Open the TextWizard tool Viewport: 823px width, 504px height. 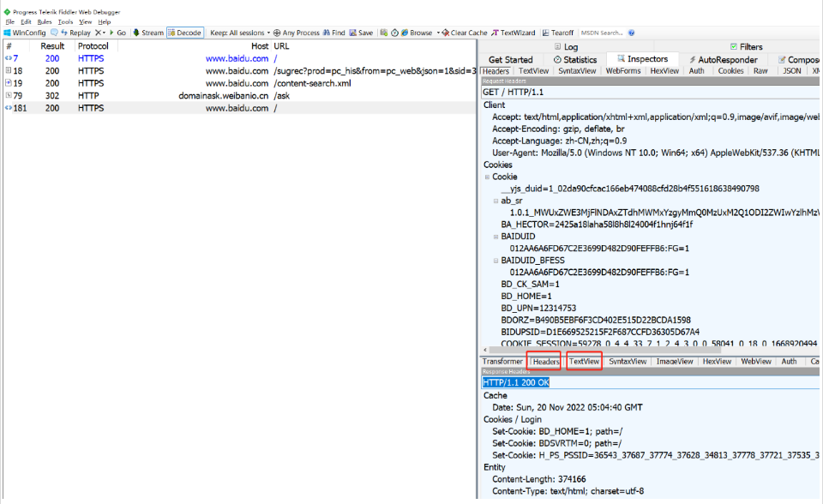tap(514, 33)
